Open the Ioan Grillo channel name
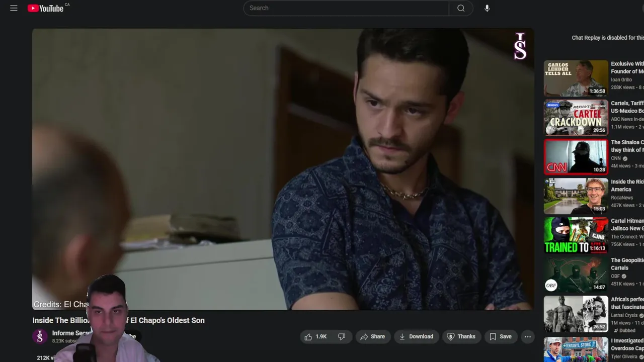Viewport: 644px width, 362px height. click(x=621, y=80)
